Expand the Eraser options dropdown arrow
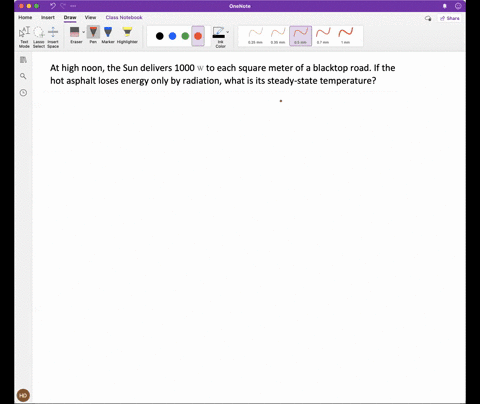This screenshot has height=404, width=480. pyautogui.click(x=84, y=32)
